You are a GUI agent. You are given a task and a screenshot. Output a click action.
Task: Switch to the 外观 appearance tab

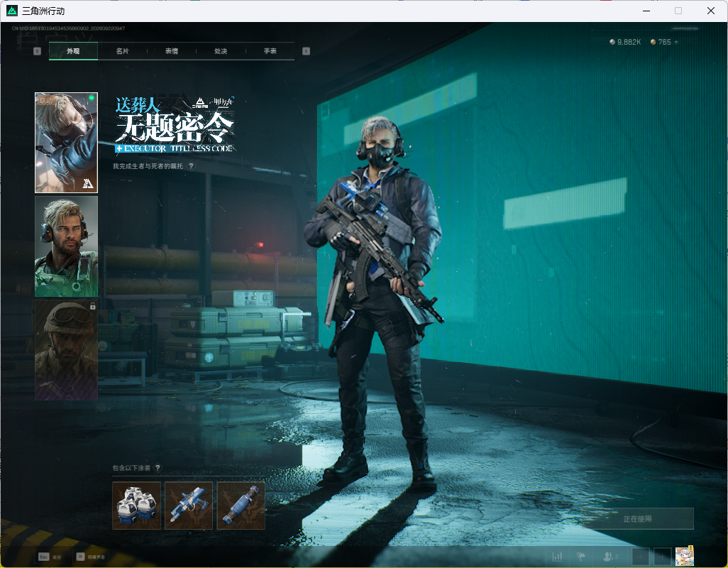73,51
